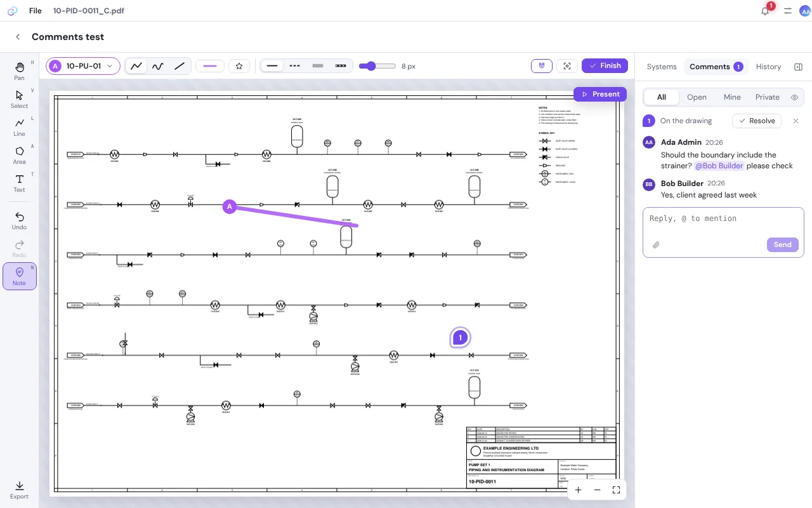The image size is (812, 508).
Task: Select the dashed stroke pattern
Action: 295,66
